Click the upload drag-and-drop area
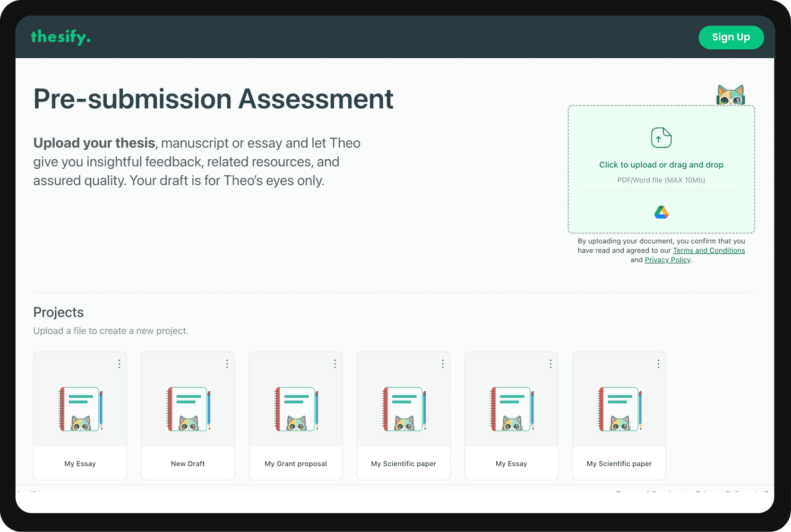791x532 pixels. pos(662,170)
